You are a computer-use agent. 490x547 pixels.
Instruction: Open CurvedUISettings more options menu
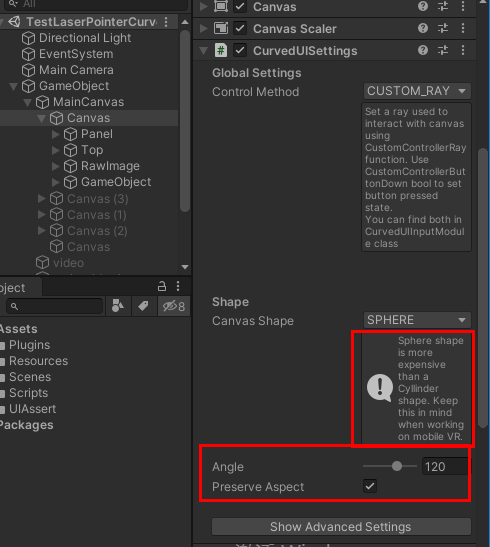[x=463, y=50]
